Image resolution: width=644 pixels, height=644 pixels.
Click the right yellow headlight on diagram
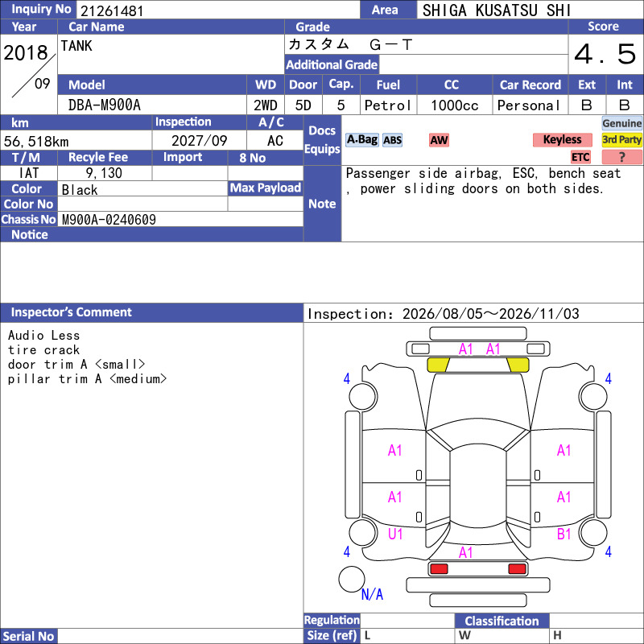pos(518,365)
